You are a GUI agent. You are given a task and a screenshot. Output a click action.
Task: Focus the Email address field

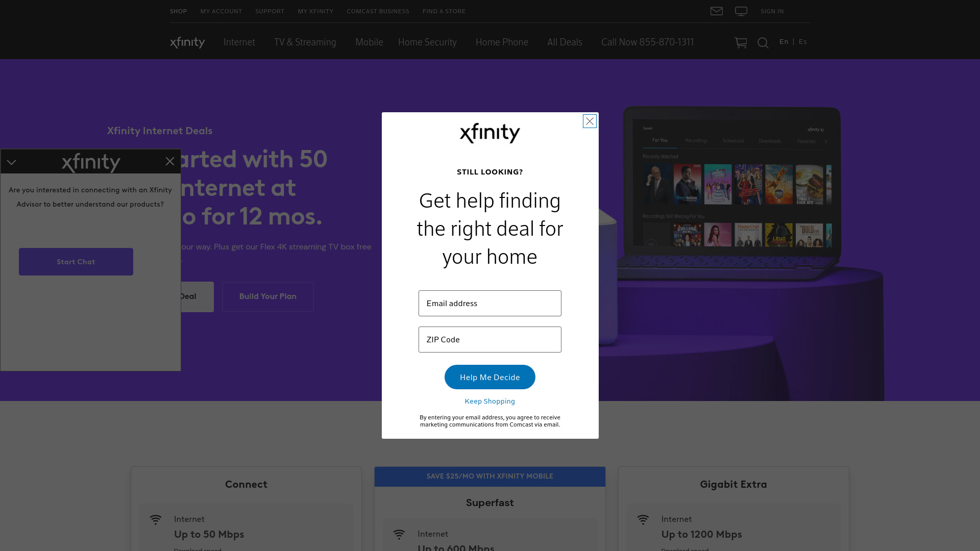(x=490, y=303)
